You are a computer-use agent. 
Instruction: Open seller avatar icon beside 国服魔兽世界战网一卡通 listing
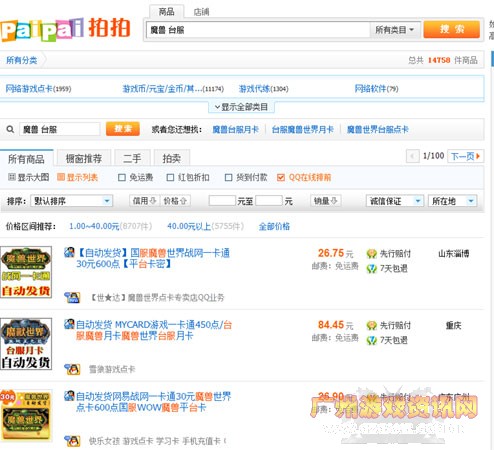coord(69,252)
